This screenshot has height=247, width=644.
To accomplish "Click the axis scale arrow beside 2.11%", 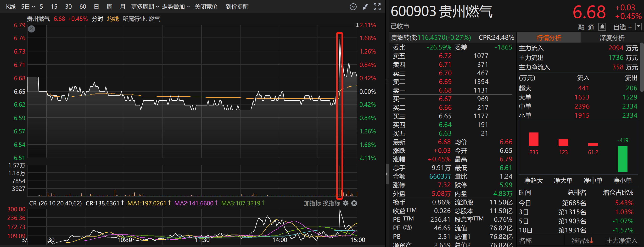I will point(357,25).
